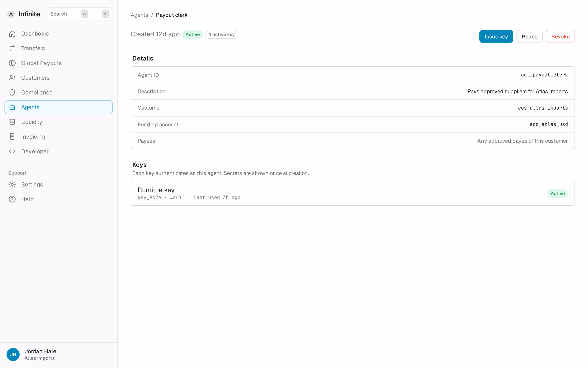
Task: Click the Agents robot icon
Action: point(12,107)
